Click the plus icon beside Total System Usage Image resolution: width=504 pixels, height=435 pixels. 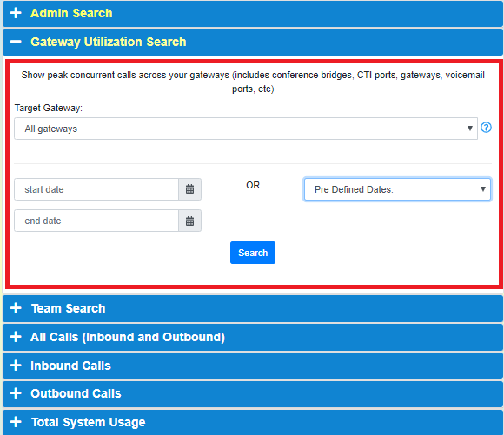pyautogui.click(x=16, y=421)
